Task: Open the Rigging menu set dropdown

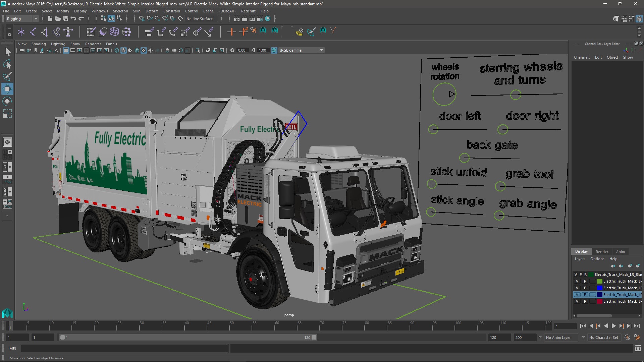Action: [x=22, y=19]
